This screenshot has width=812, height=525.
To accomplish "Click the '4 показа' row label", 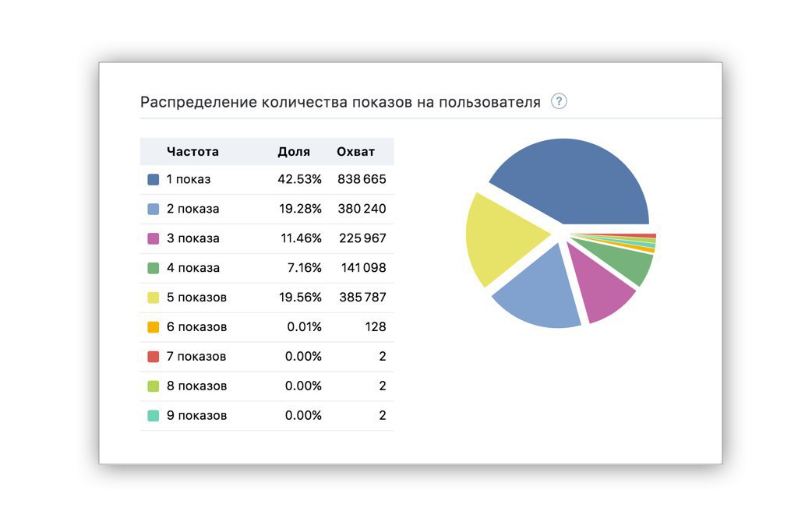I will [192, 268].
